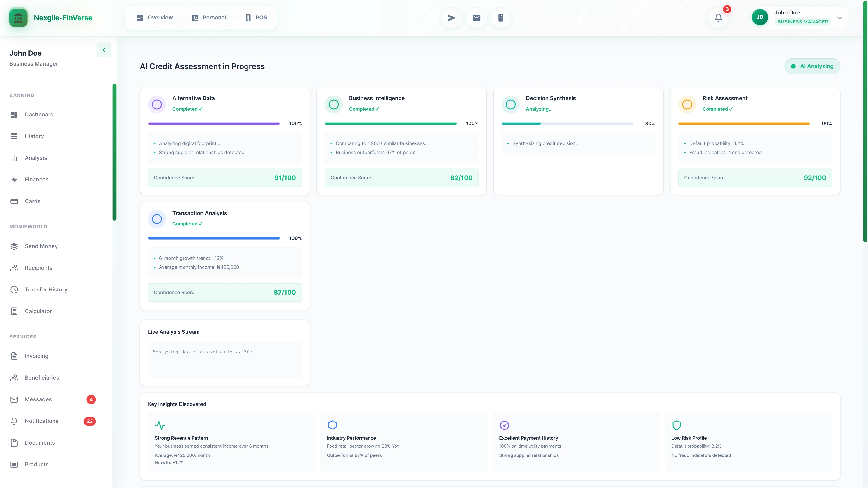Screen dimensions: 868x488
Task: Click the mobile phone icon in top bar
Action: click(501, 18)
